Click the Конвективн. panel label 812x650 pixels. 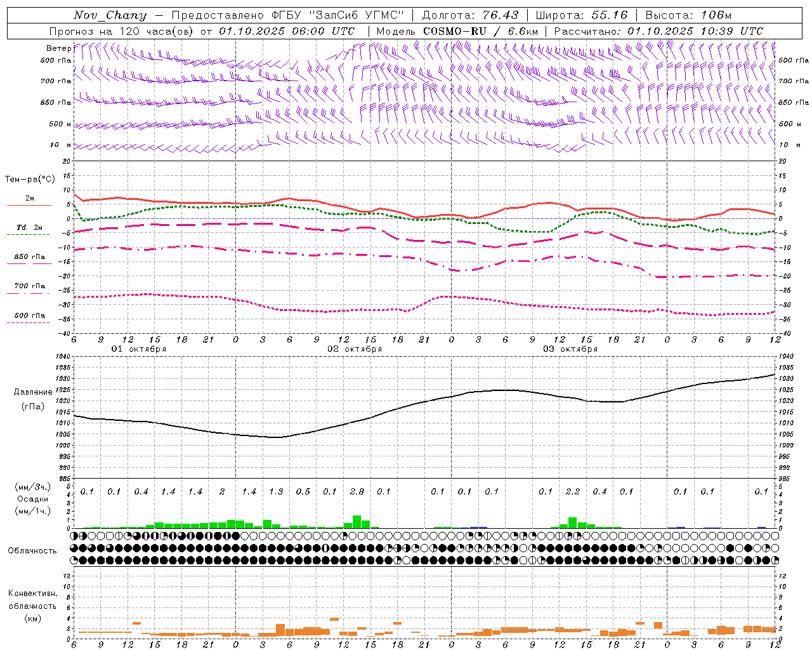tap(33, 594)
